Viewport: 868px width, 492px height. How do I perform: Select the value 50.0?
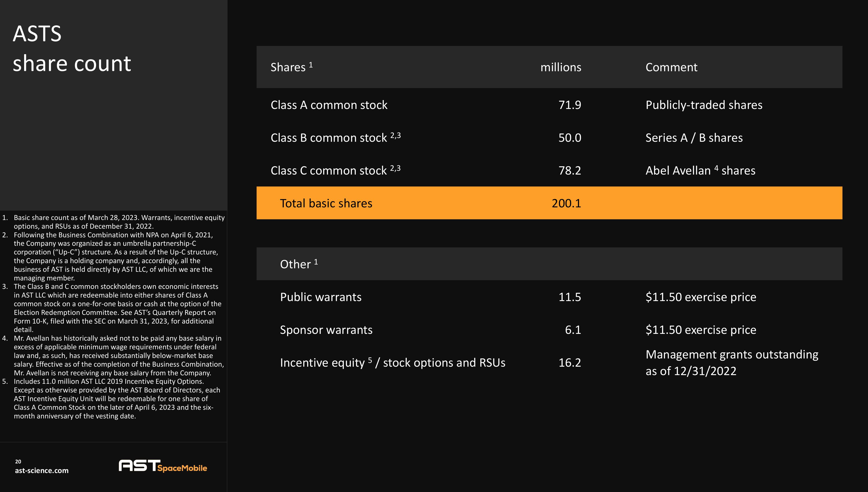click(x=569, y=138)
